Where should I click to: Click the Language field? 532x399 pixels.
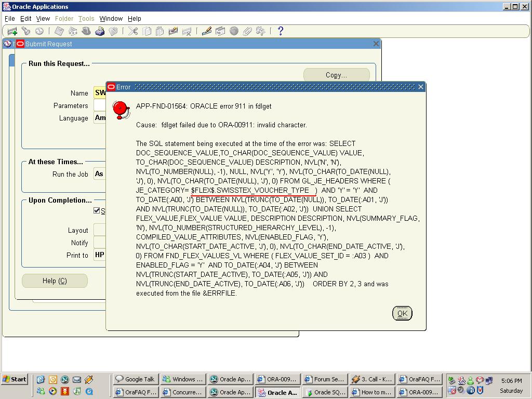coord(100,118)
